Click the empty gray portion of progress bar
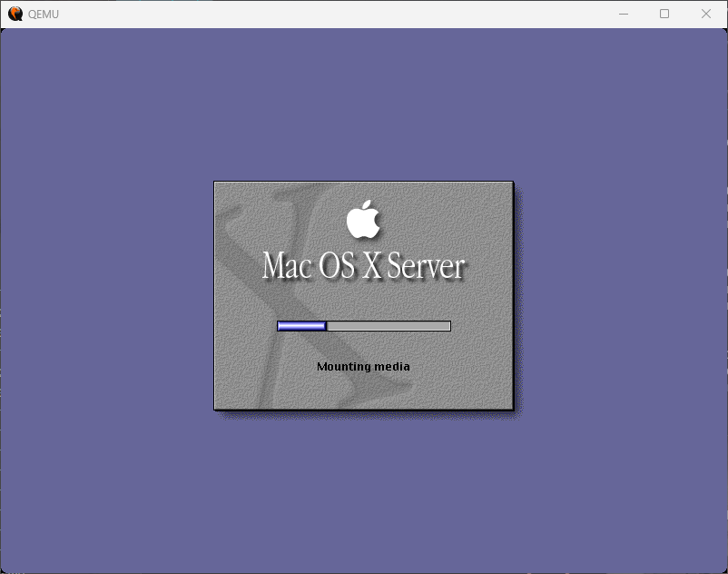728x574 pixels. 389,326
